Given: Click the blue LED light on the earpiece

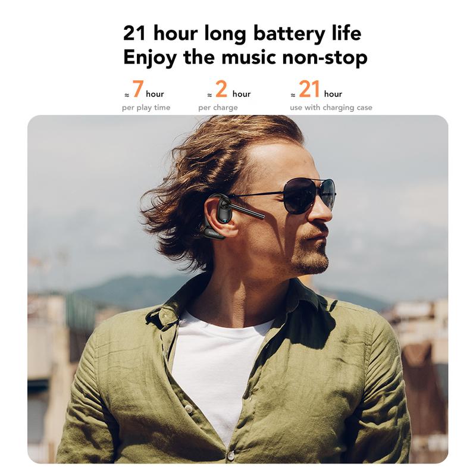Looking at the screenshot, I should pyautogui.click(x=224, y=220).
